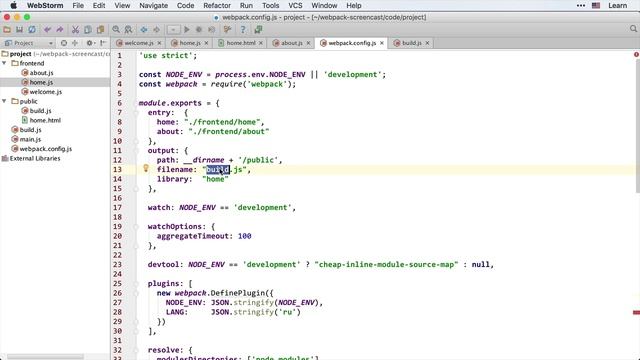Click the Run play icon
The image size is (640, 360).
coord(187,29)
